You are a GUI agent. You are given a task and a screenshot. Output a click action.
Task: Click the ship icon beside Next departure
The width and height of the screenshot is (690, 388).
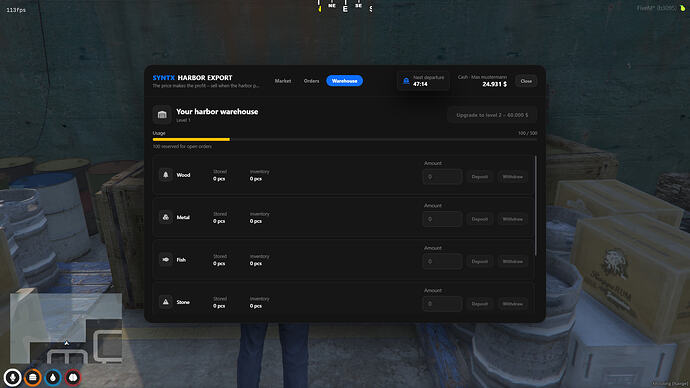pyautogui.click(x=406, y=81)
